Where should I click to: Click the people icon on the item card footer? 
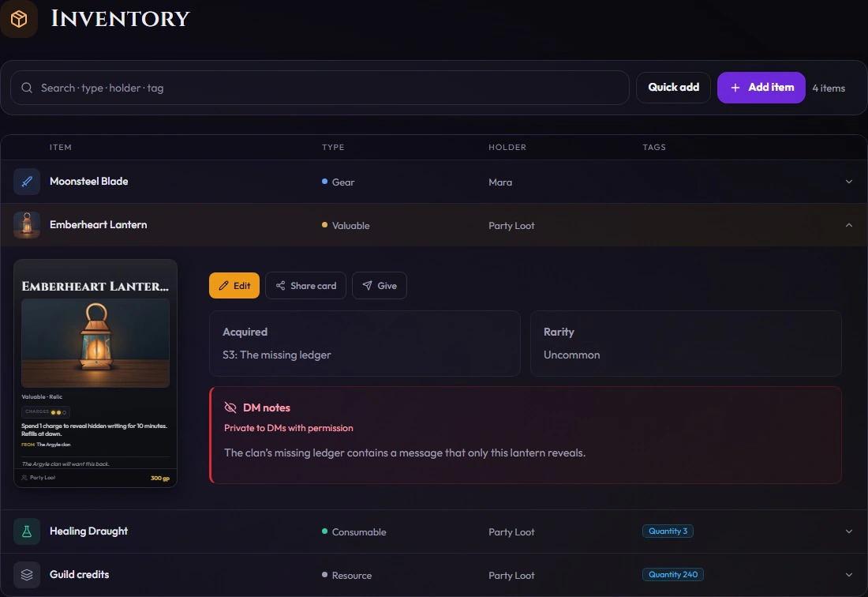click(x=24, y=478)
